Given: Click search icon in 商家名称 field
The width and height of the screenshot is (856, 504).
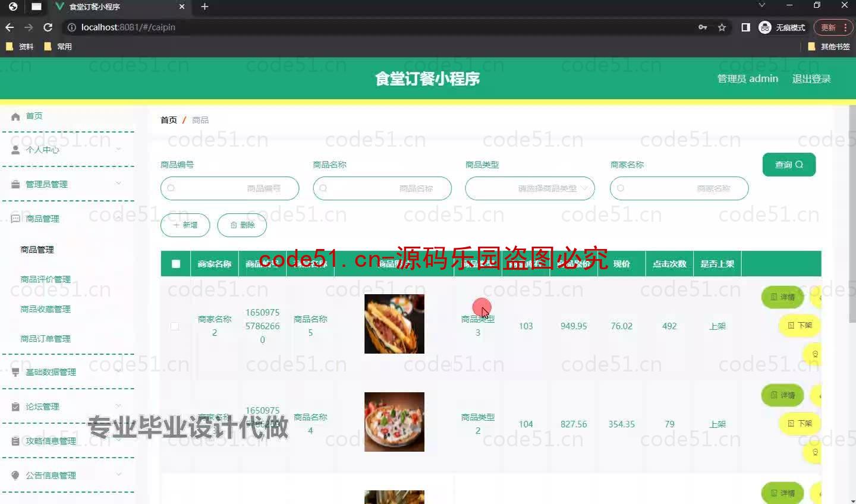Looking at the screenshot, I should 621,188.
